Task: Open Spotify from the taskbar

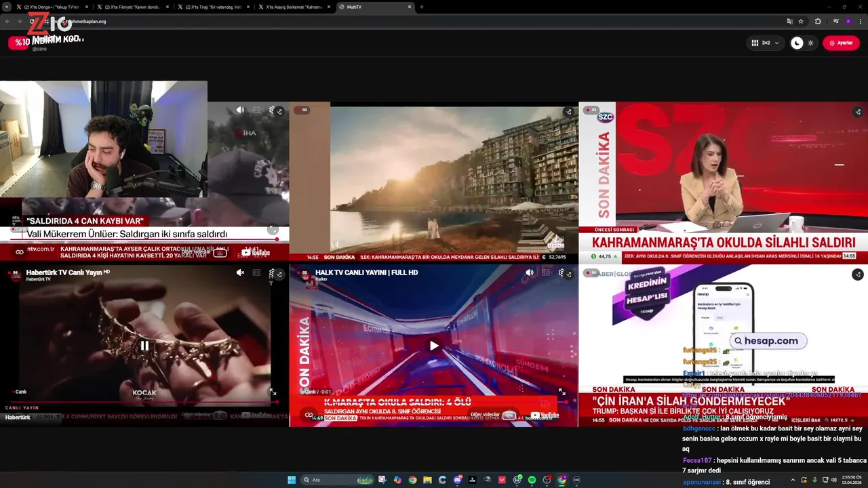Action: (x=532, y=480)
